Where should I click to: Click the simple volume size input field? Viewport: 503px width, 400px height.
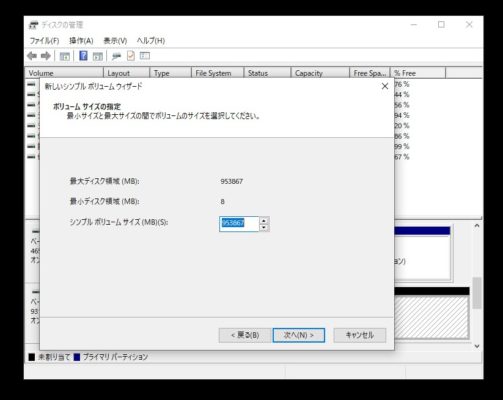pyautogui.click(x=239, y=224)
